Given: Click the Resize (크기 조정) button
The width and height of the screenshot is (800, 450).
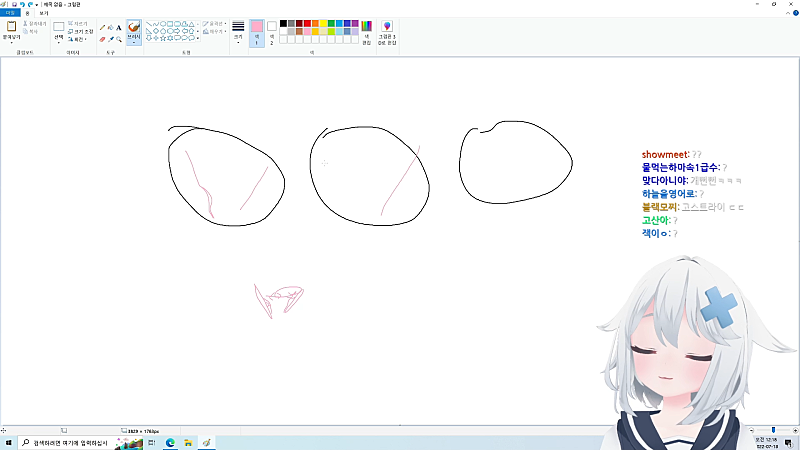Looking at the screenshot, I should [x=79, y=31].
